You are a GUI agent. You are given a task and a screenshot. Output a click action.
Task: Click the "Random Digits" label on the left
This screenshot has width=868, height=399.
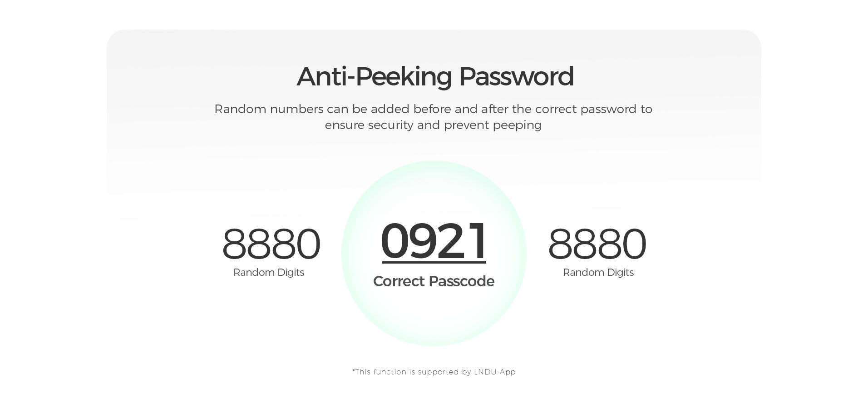click(268, 272)
